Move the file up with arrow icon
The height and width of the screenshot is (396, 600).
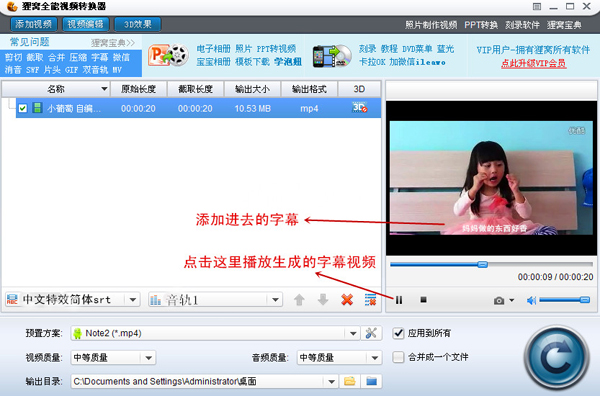tap(299, 300)
